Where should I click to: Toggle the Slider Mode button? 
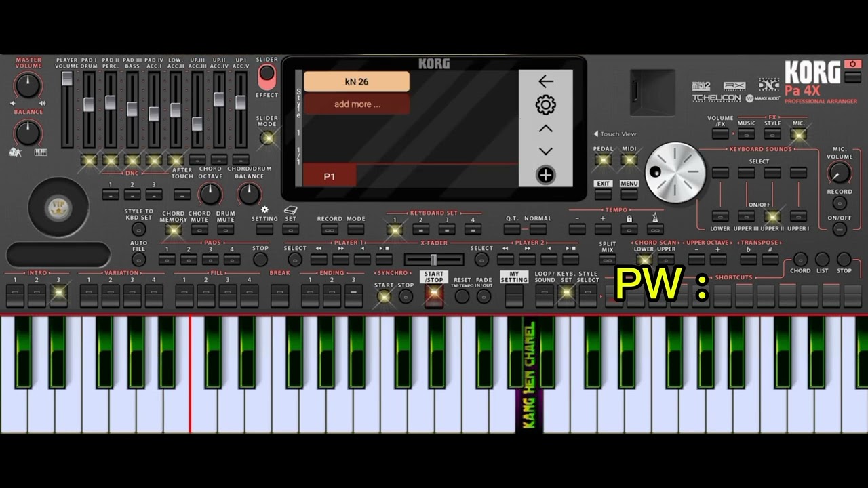267,138
